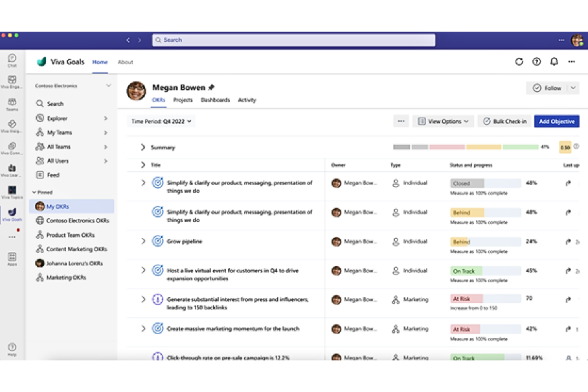Open Teams title bar ellipsis menu
The width and height of the screenshot is (588, 392).
click(x=561, y=40)
